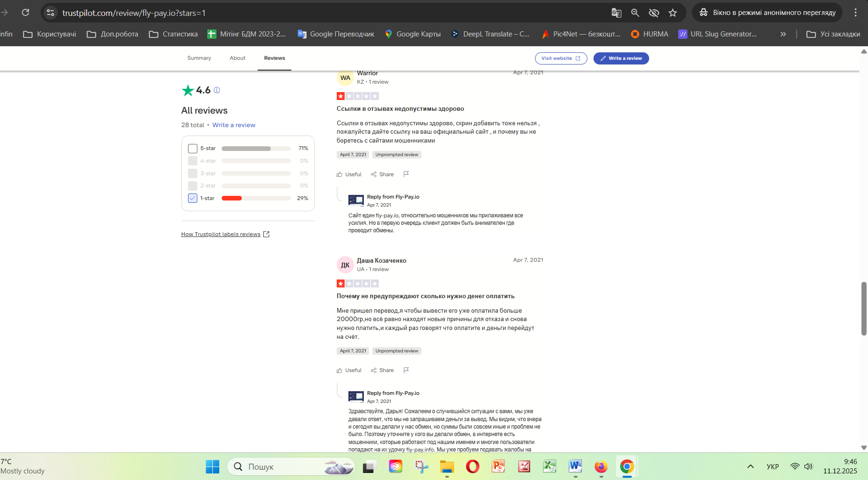Mark Warrior's review as Useful

coord(349,174)
